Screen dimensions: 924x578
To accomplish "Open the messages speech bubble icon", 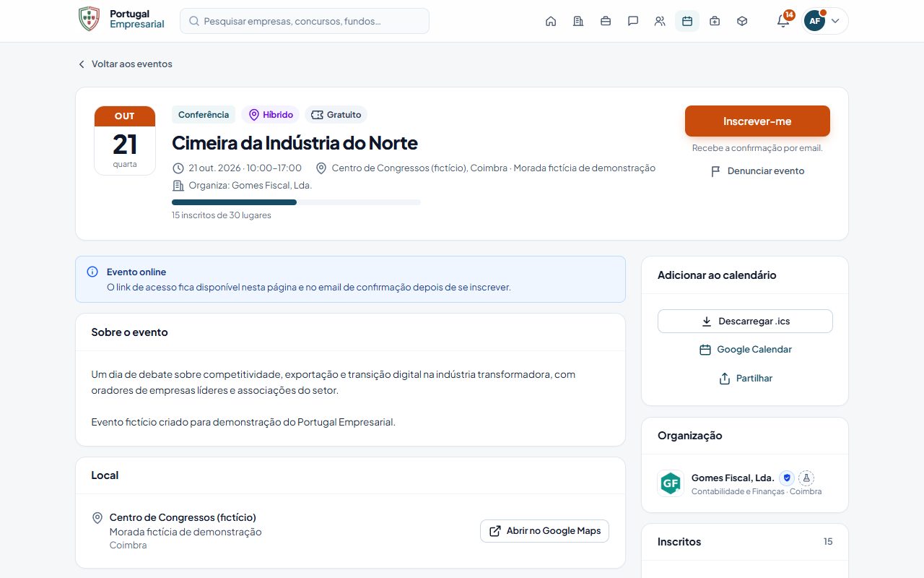I will pos(633,21).
